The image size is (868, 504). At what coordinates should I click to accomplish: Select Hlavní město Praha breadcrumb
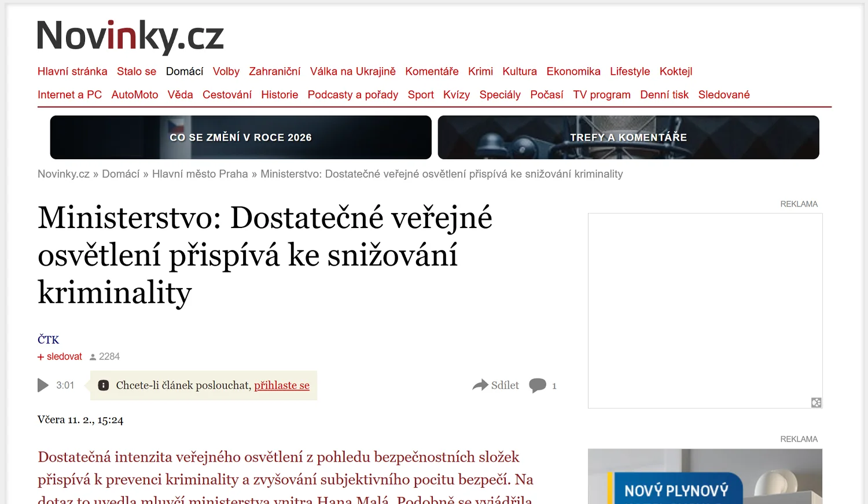200,174
